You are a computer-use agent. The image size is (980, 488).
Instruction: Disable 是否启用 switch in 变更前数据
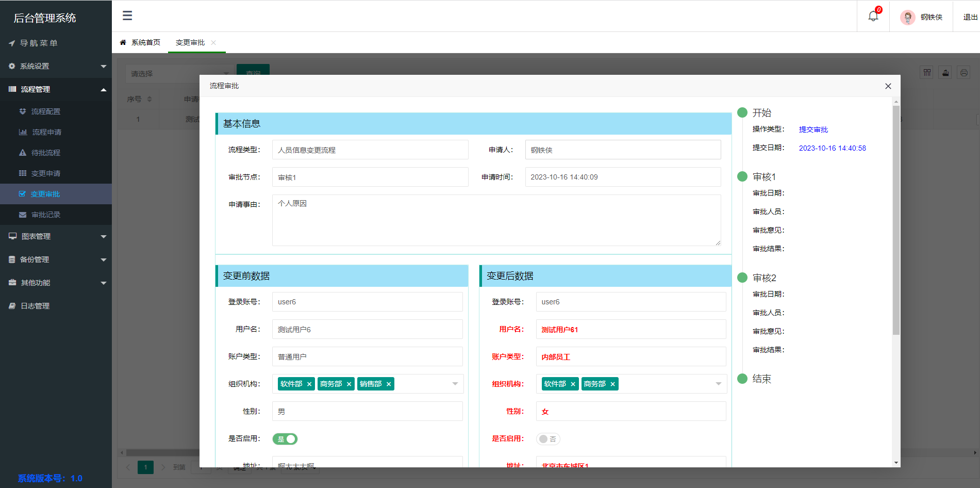tap(285, 438)
